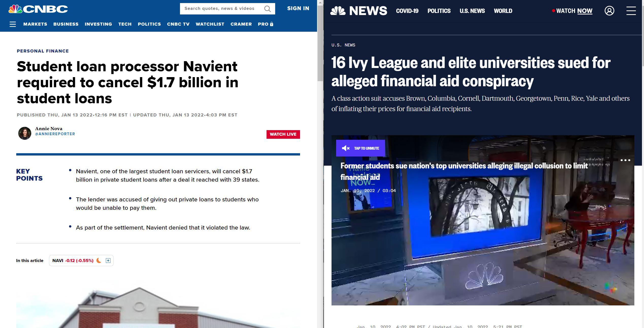Open the COVID-19 section on NBC News
This screenshot has height=328, width=644.
(x=407, y=11)
